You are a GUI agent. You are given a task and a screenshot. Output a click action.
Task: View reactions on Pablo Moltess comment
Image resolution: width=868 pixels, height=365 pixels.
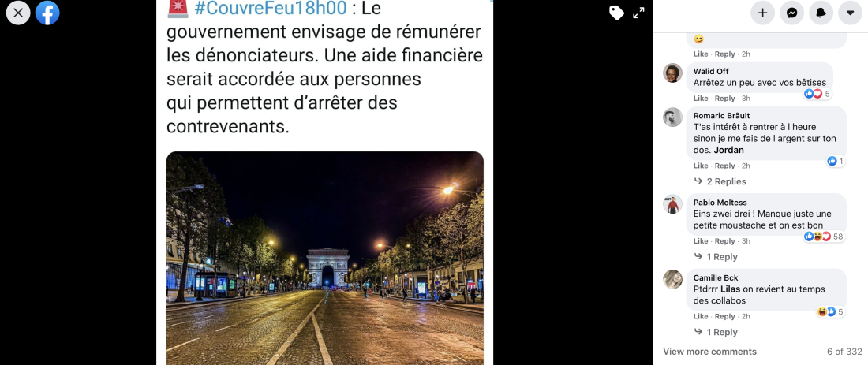[x=824, y=237]
